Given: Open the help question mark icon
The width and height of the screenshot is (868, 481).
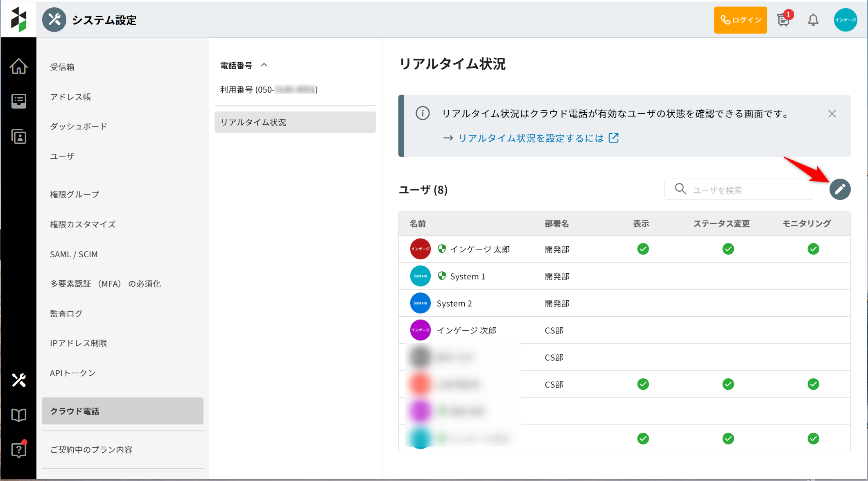Looking at the screenshot, I should click(x=19, y=450).
